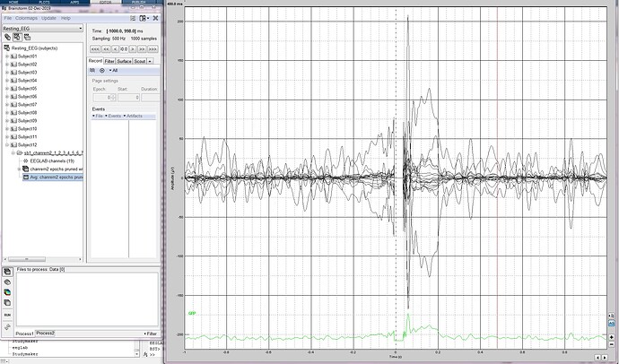Screen dimensions: 619x364
Task: Click the RUN button in Process panel
Action: 7,315
